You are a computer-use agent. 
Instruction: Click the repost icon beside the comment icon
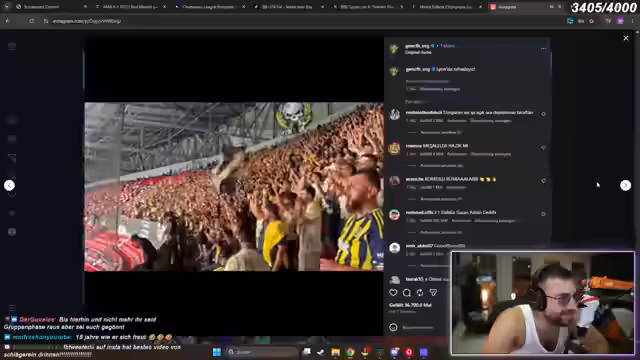(420, 293)
